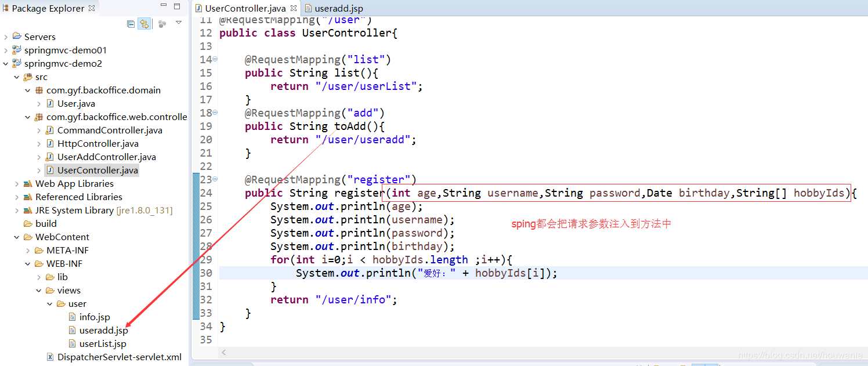Click the line number 30 in the gutter
The image size is (868, 366).
(206, 273)
